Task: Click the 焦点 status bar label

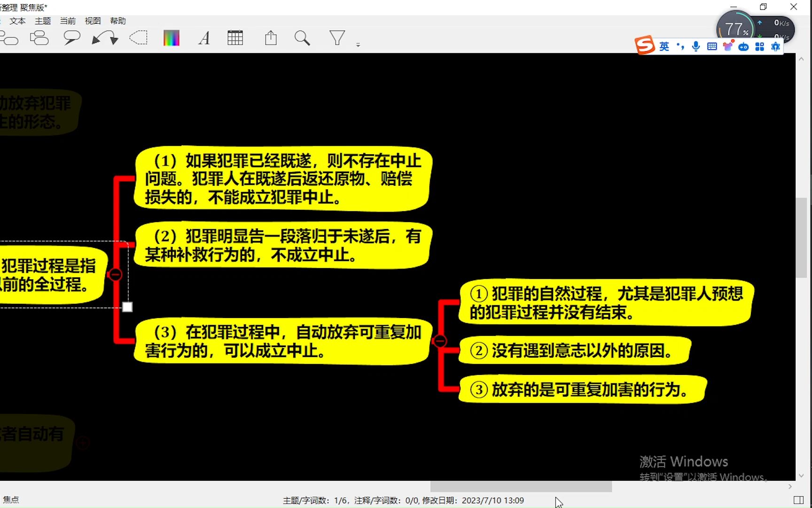Action: coord(11,500)
